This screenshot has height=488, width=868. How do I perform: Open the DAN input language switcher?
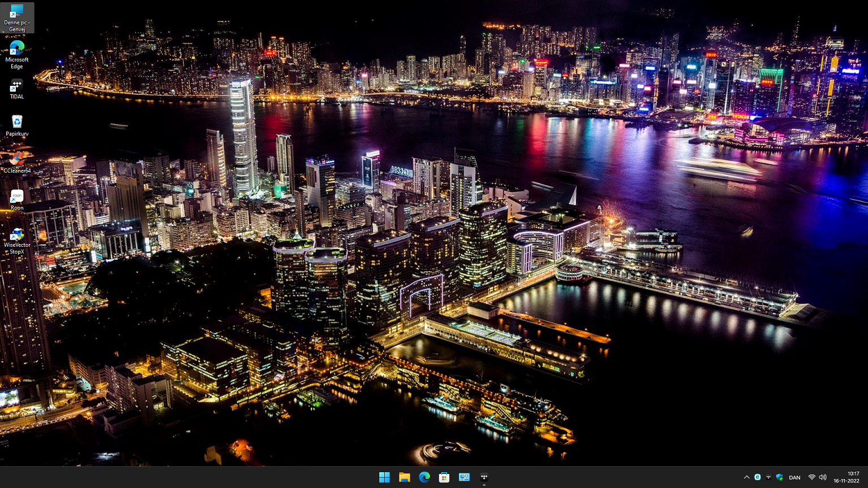795,477
